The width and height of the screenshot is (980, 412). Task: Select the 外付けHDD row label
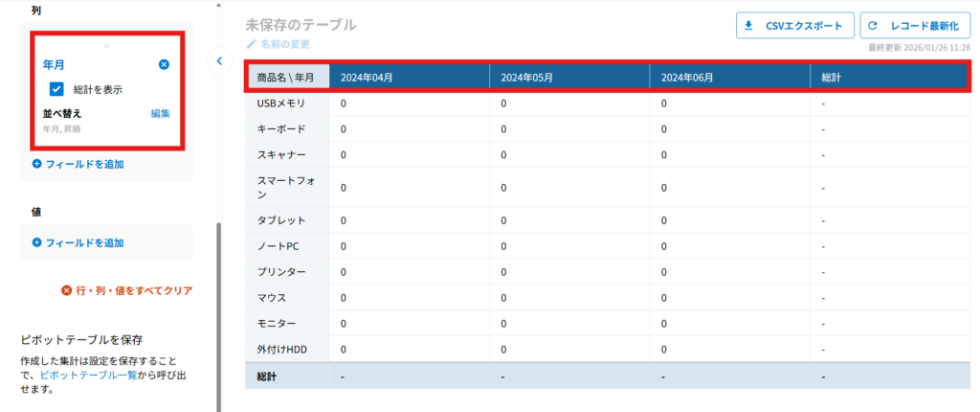point(283,349)
